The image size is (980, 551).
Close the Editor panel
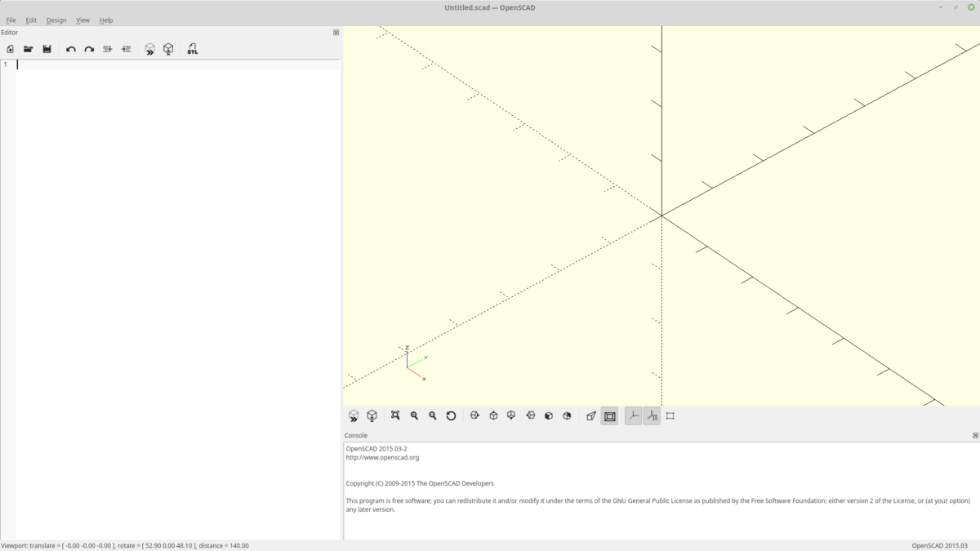[x=336, y=33]
